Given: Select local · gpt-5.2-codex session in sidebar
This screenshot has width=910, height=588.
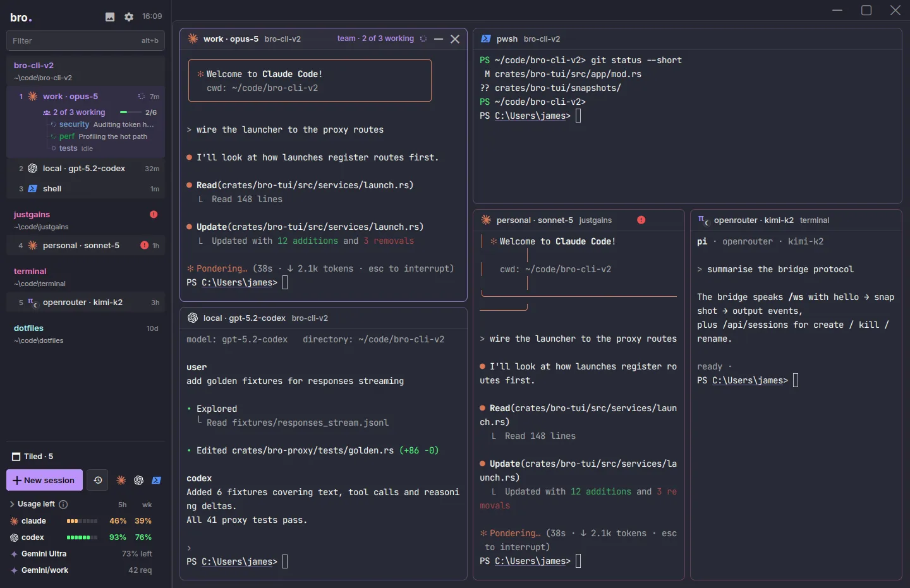Looking at the screenshot, I should 86,169.
